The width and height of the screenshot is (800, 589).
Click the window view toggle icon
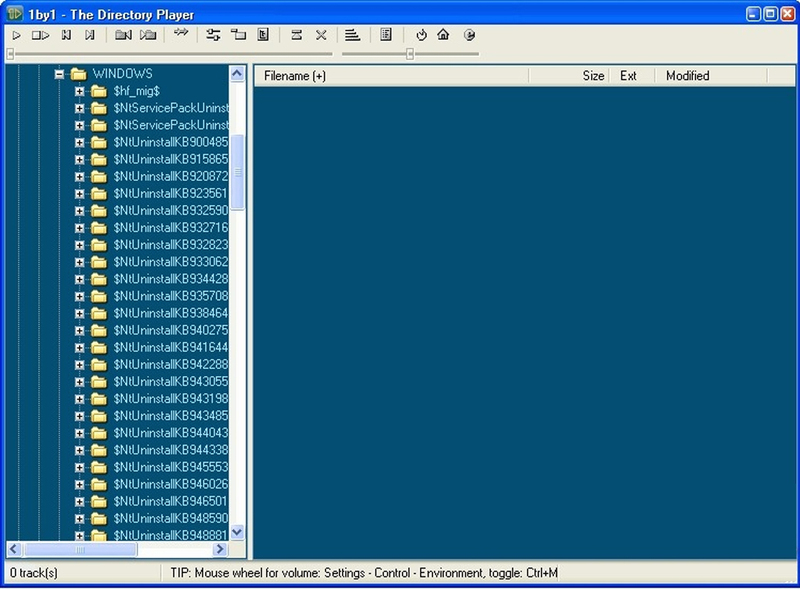[x=238, y=35]
